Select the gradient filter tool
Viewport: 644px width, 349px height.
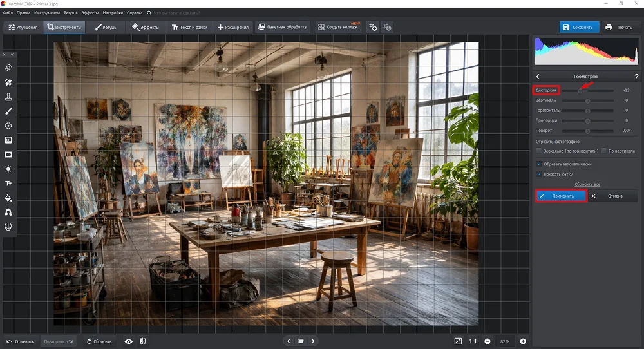pos(8,140)
